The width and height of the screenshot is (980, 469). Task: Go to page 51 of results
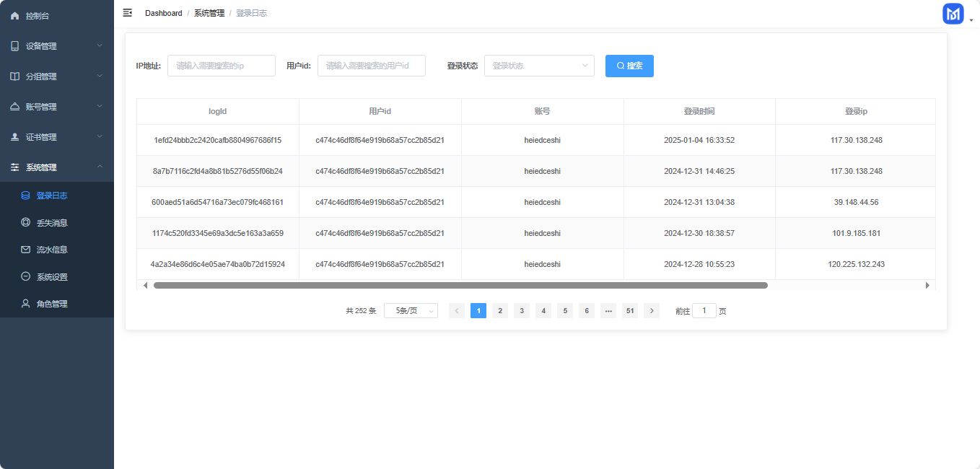click(x=630, y=311)
